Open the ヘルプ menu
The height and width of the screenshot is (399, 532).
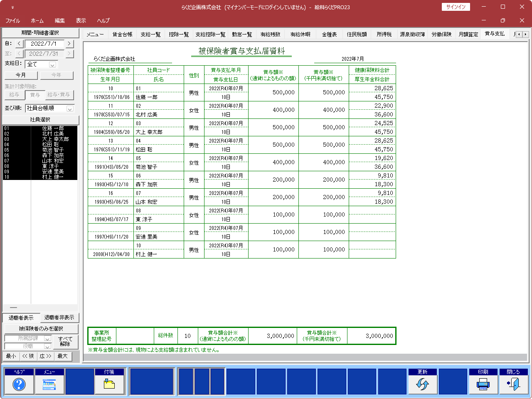tap(103, 20)
